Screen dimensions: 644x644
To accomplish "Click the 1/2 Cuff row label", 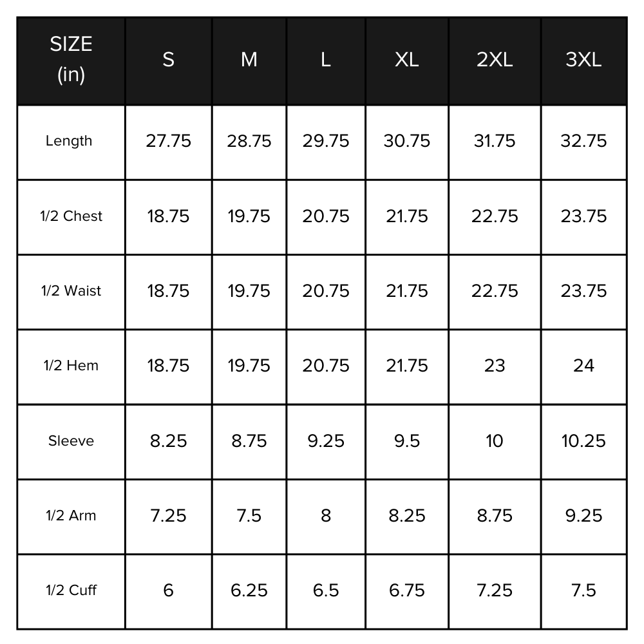I will coord(71,591).
